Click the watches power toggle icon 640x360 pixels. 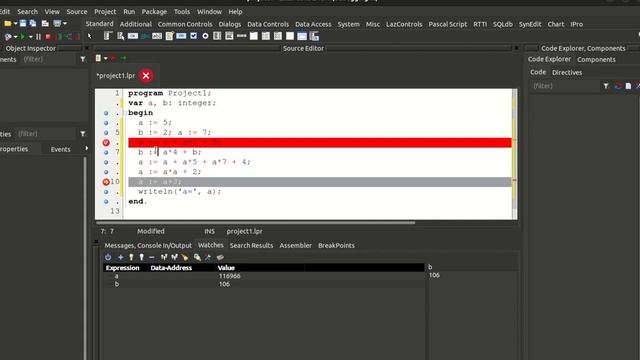(108, 257)
